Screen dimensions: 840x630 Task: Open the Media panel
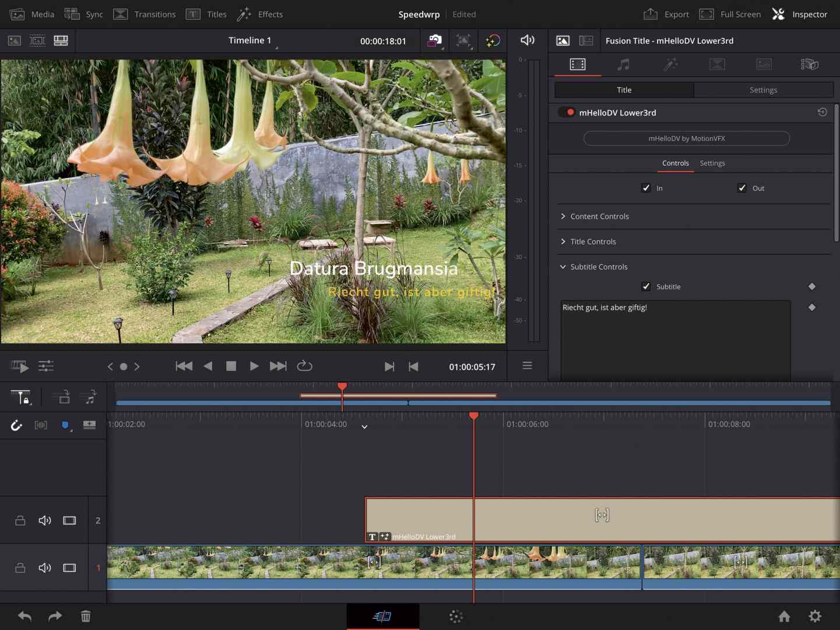coord(31,14)
